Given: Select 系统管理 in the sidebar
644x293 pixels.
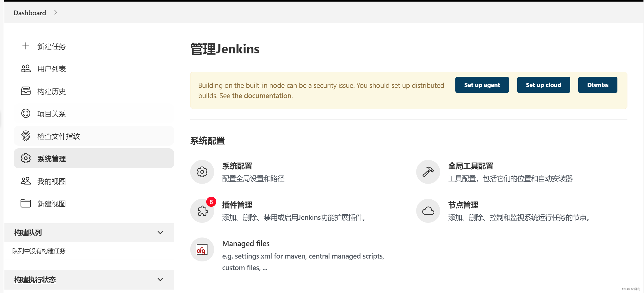Looking at the screenshot, I should [x=94, y=158].
